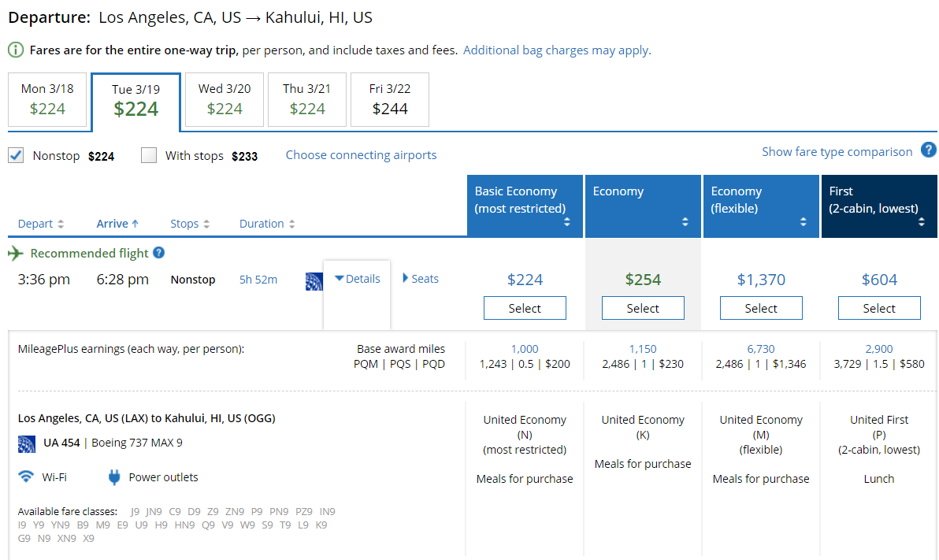Image resolution: width=939 pixels, height=560 pixels.
Task: Collapse the flight Details section
Action: [357, 279]
